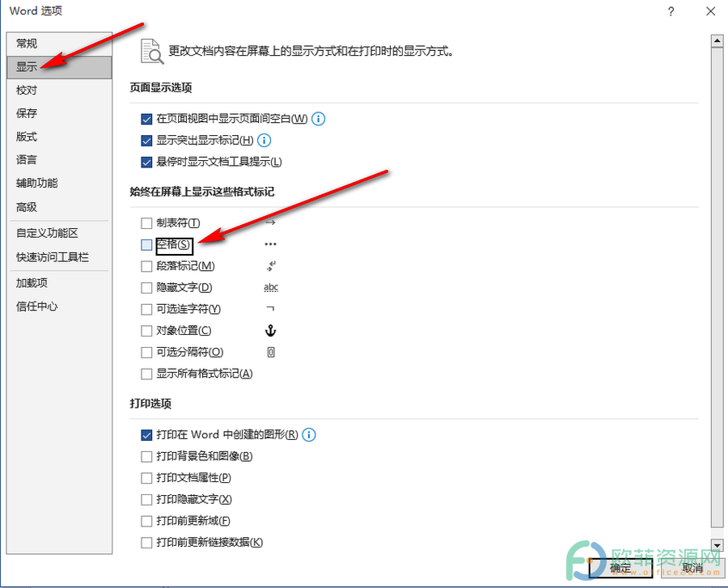Uncheck 打印在 Word 中创建的图形
This screenshot has width=728, height=588.
click(146, 435)
